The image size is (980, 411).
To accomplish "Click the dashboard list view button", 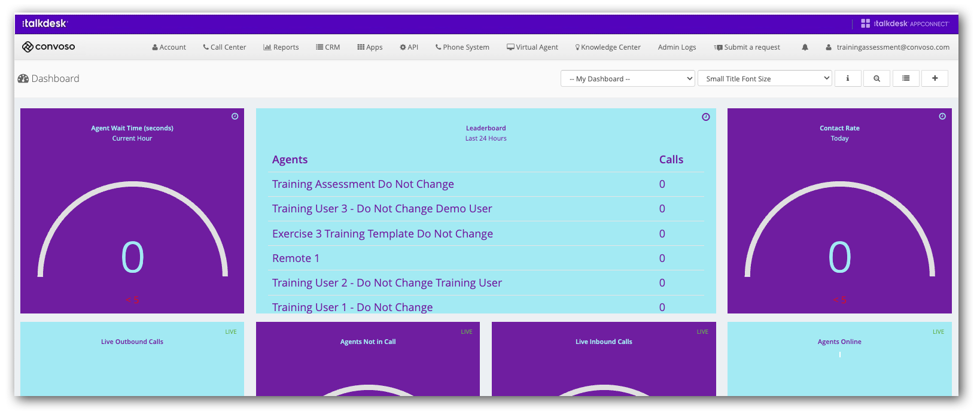I will tap(906, 78).
